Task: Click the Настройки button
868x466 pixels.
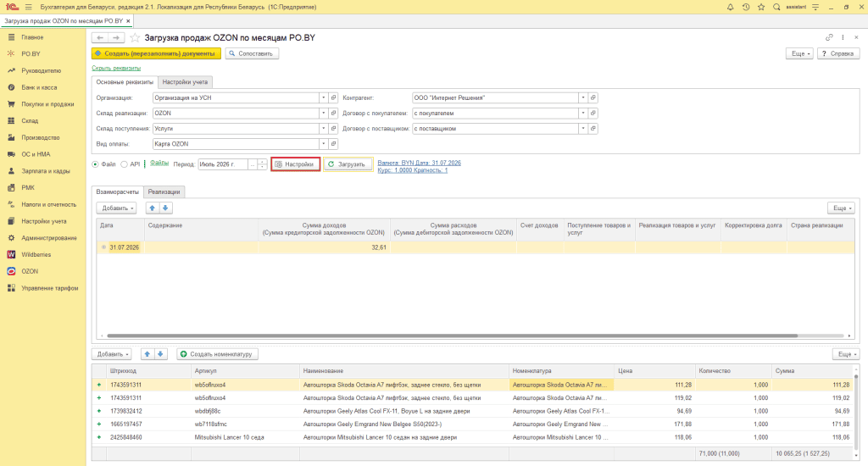Action: [x=296, y=164]
